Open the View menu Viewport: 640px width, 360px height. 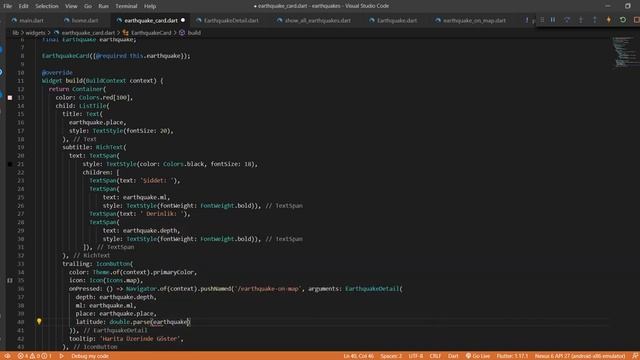coord(71,6)
